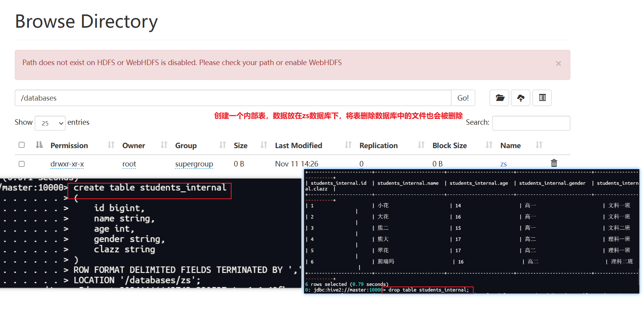Check the zs row checkbox
644x313 pixels.
tap(22, 164)
